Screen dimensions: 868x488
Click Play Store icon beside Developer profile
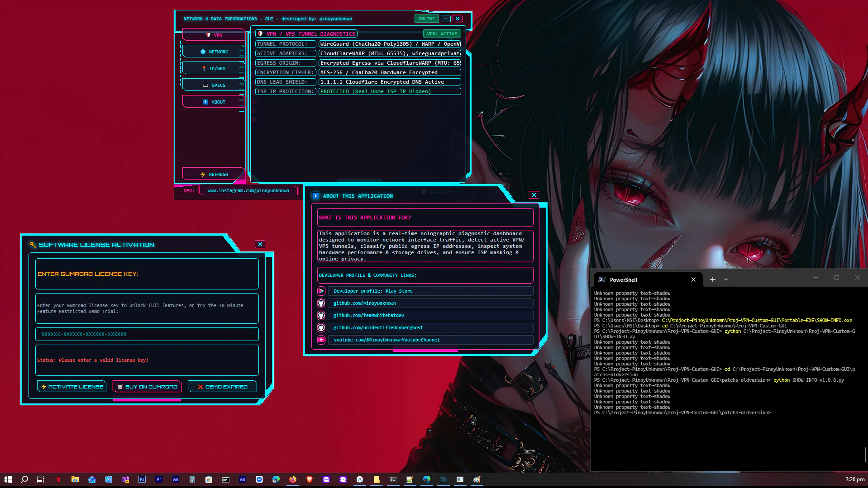[x=321, y=291]
